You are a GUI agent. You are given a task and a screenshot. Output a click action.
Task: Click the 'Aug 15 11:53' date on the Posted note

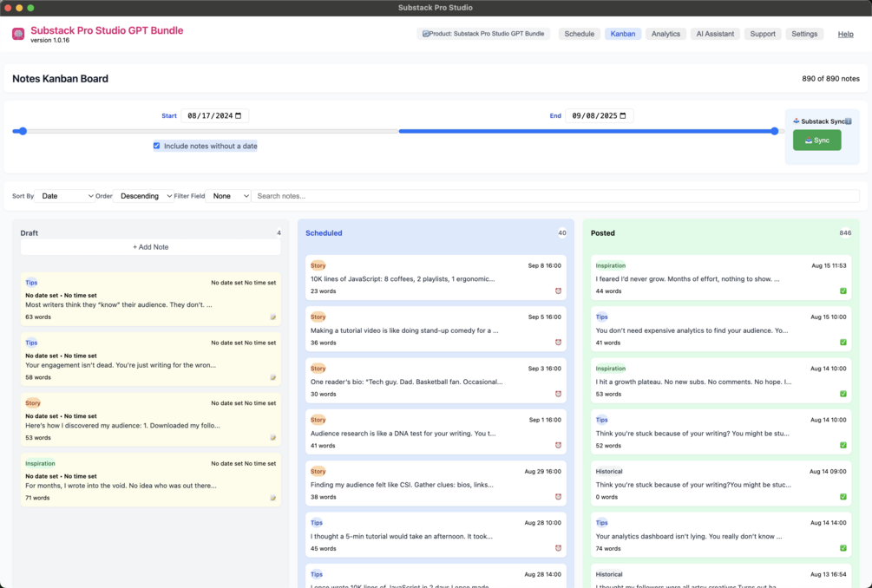point(829,265)
